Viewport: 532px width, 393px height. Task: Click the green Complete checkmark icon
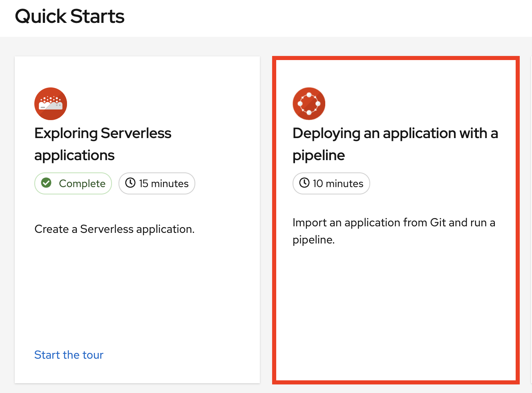(47, 183)
